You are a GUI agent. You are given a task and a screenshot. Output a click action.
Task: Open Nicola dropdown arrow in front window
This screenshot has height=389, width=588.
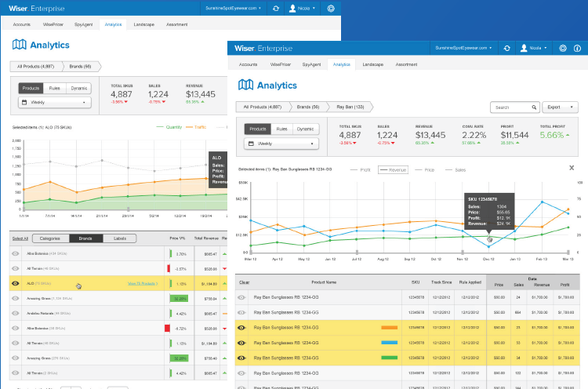(x=545, y=48)
